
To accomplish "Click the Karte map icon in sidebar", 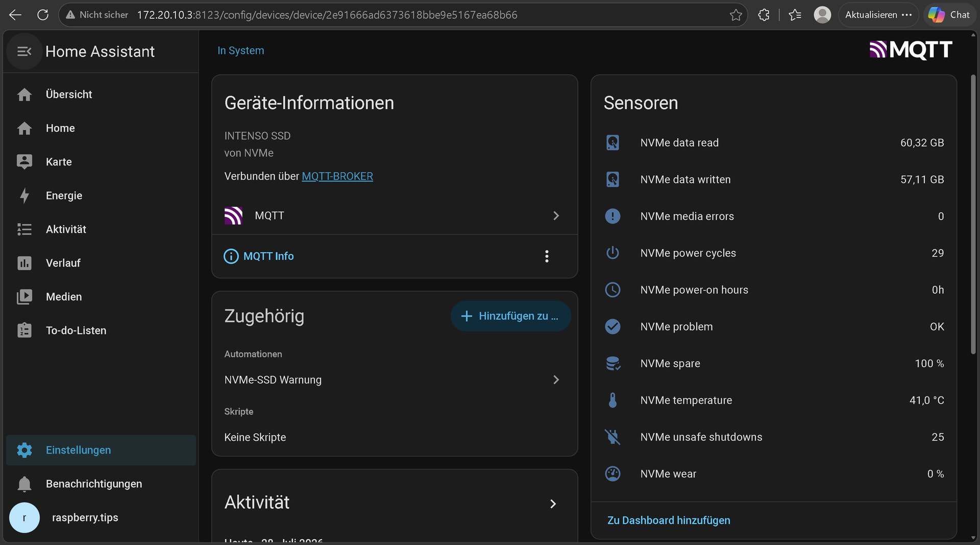I will click(x=24, y=162).
